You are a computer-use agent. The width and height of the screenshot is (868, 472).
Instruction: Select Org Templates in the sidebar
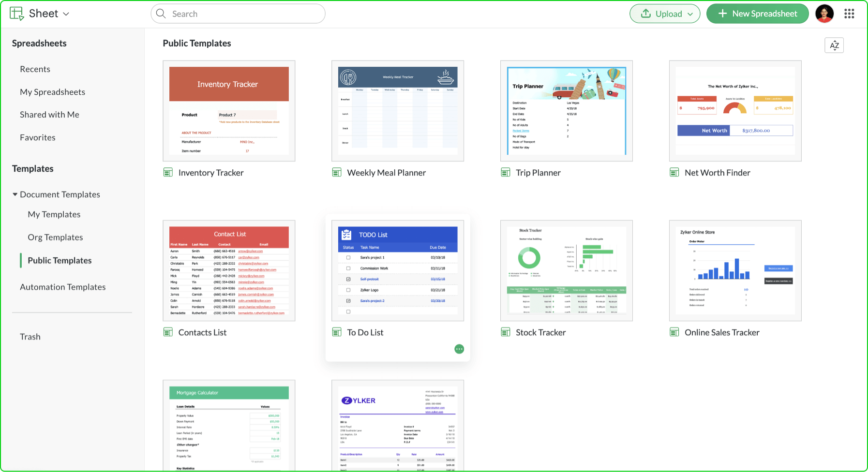click(55, 237)
